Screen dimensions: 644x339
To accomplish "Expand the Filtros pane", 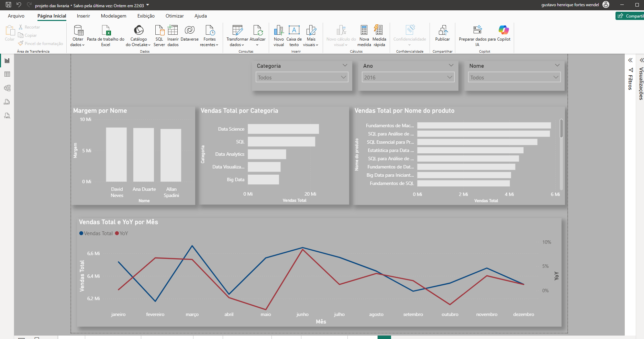I will 630,60.
